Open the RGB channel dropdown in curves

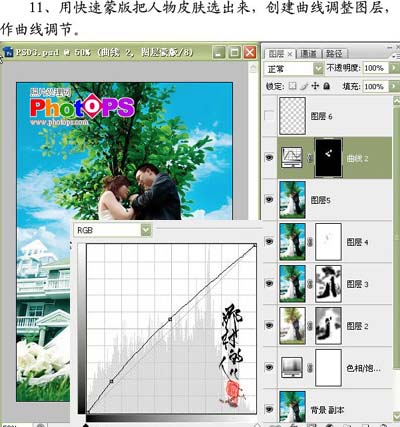tap(146, 230)
